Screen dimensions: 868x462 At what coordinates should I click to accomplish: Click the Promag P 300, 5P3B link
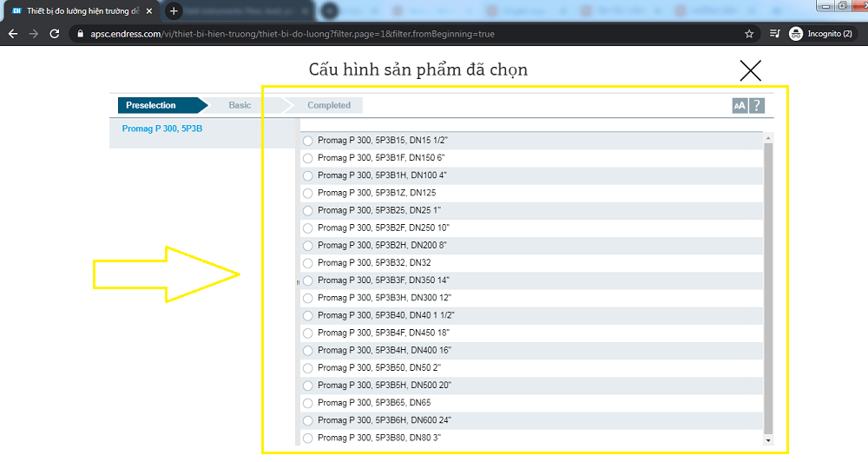pos(162,129)
